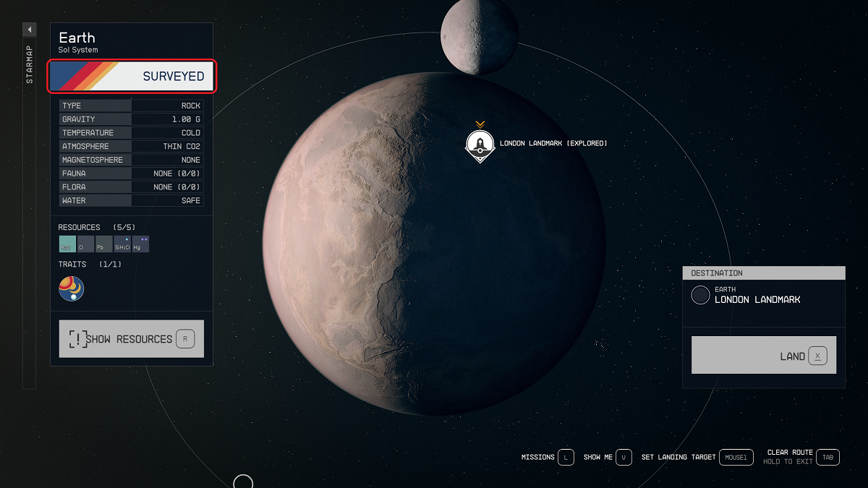Viewport: 868px width, 488px height.
Task: Click the SURVEYED status banner
Action: [x=131, y=76]
